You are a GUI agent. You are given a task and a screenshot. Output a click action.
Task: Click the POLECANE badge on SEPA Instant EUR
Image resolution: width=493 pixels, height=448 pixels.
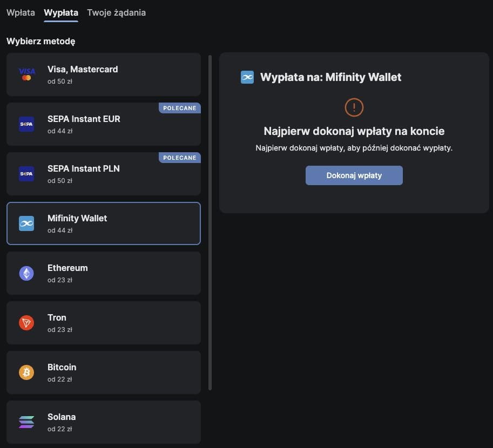click(180, 108)
